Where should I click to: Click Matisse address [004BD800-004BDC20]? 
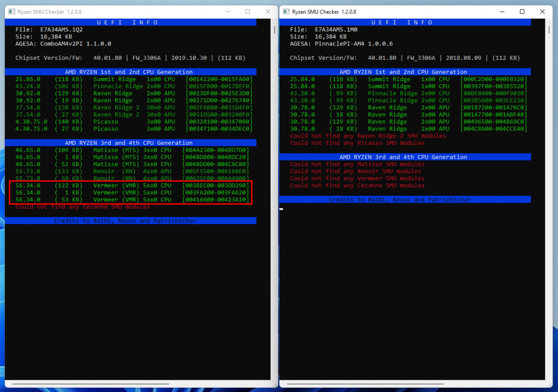click(216, 157)
